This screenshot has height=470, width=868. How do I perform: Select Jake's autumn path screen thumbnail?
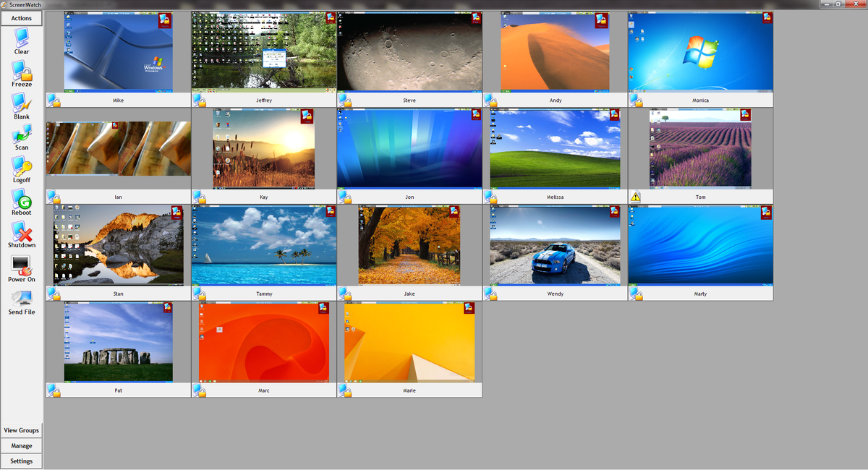coord(409,245)
